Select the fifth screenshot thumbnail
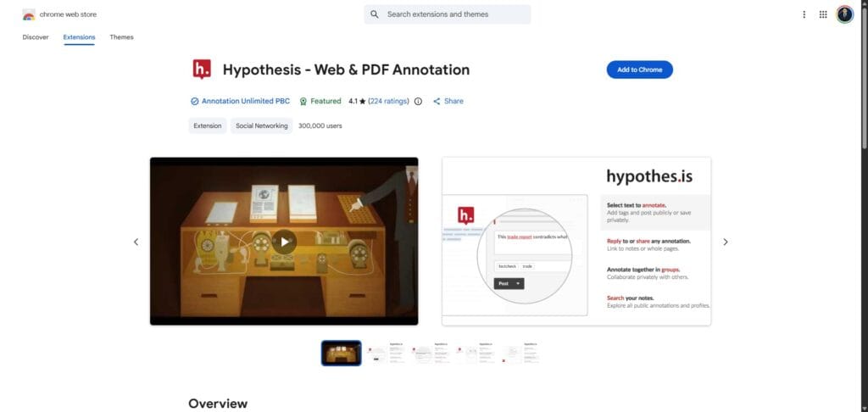The image size is (868, 412). 521,354
